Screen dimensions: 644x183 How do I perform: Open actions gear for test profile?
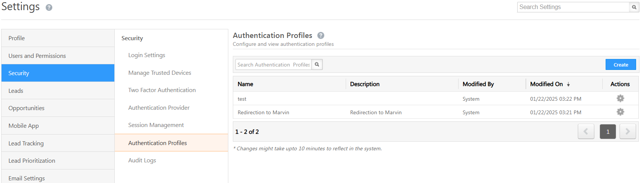[x=620, y=98]
